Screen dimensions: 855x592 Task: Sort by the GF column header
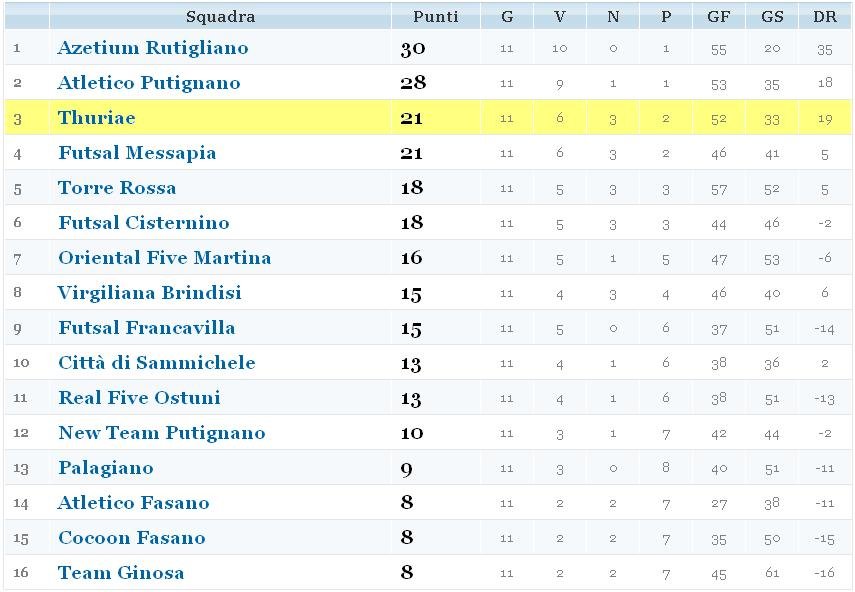coord(719,16)
